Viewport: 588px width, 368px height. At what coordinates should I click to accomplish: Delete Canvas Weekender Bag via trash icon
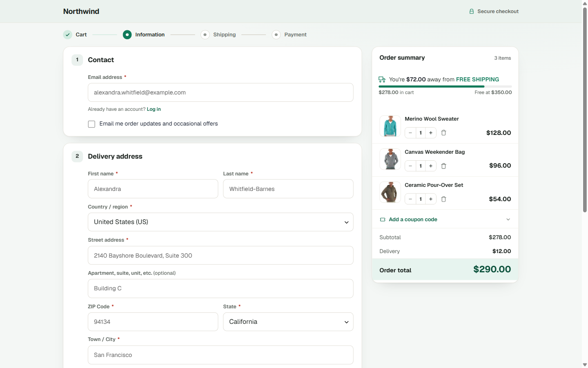click(444, 166)
